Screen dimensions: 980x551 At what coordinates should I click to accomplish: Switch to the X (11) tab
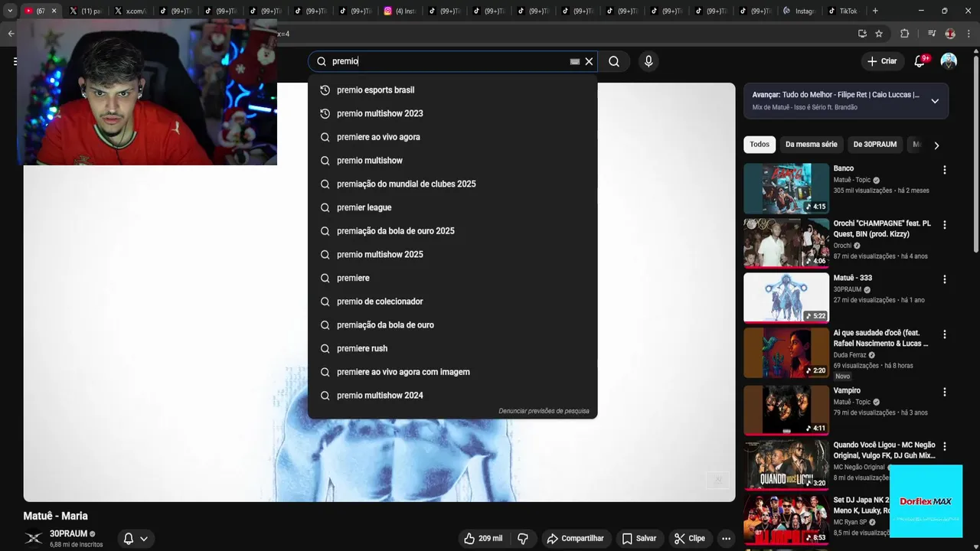(86, 11)
